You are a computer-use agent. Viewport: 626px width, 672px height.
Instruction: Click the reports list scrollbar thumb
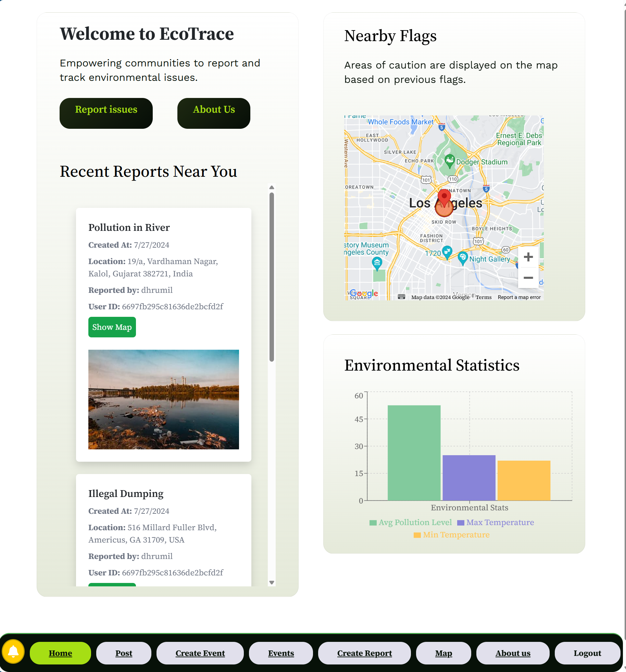[x=272, y=277]
